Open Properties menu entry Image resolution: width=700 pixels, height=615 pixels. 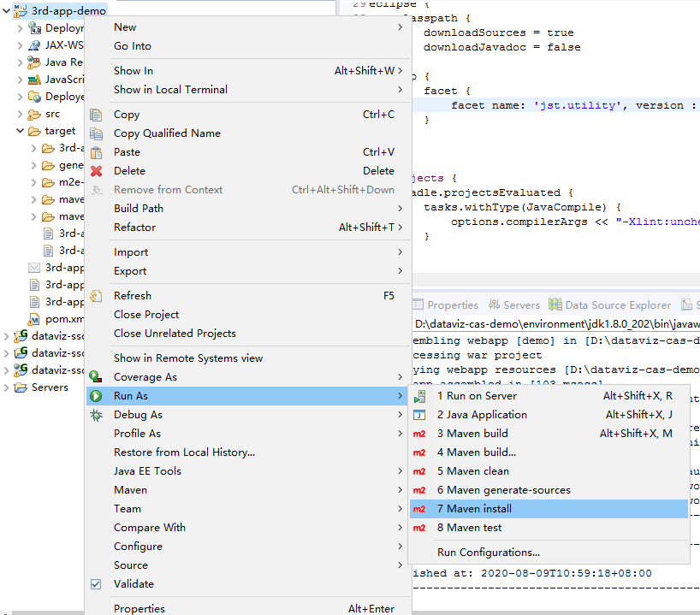[x=248, y=608]
